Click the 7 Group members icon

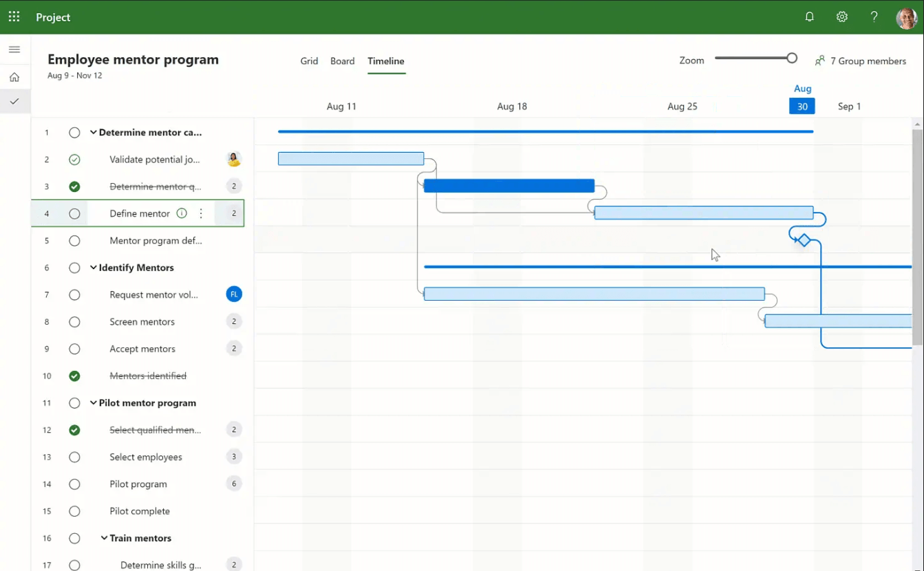pyautogui.click(x=820, y=61)
